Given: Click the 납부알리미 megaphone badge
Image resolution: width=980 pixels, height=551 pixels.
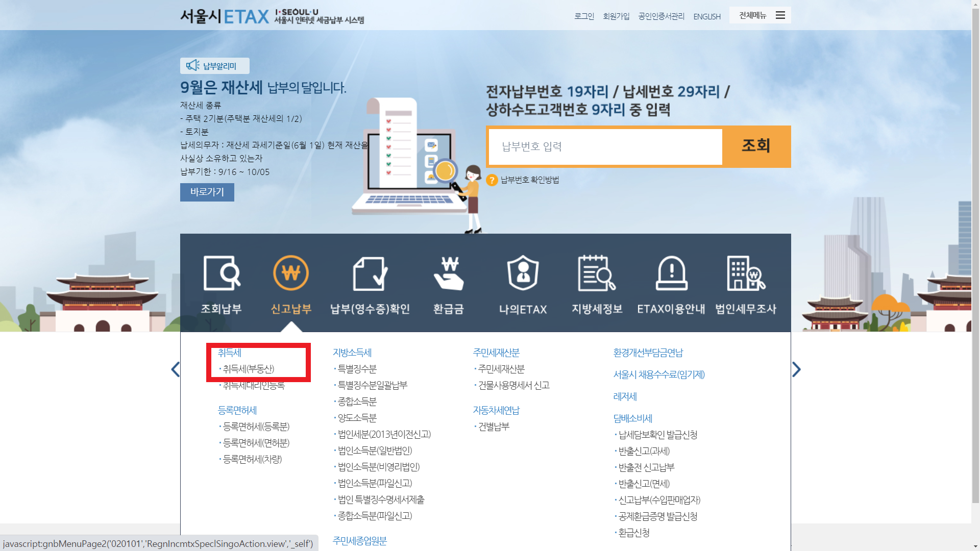Looking at the screenshot, I should coord(215,66).
